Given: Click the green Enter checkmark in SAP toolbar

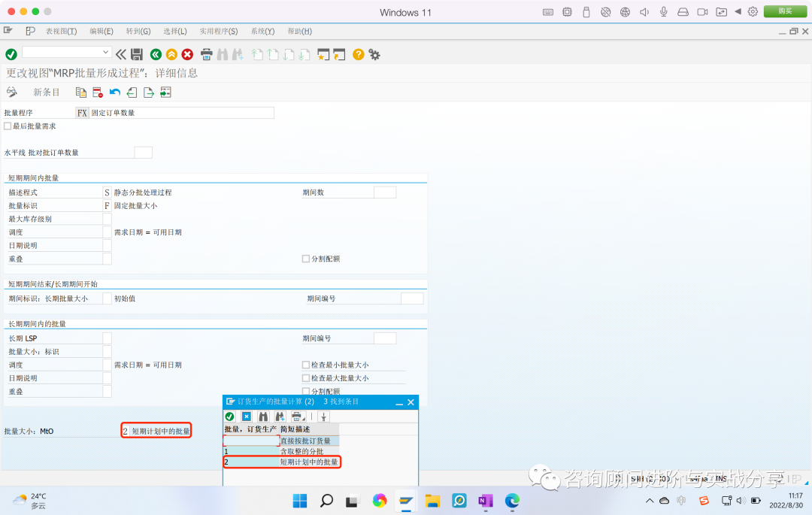Looking at the screenshot, I should (x=11, y=54).
